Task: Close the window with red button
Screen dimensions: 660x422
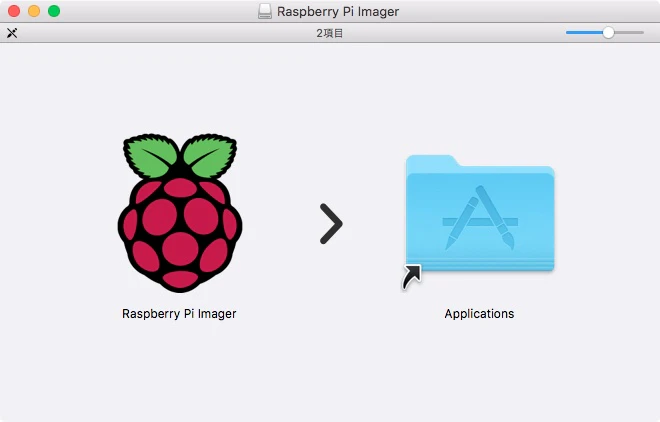Action: click(x=14, y=11)
